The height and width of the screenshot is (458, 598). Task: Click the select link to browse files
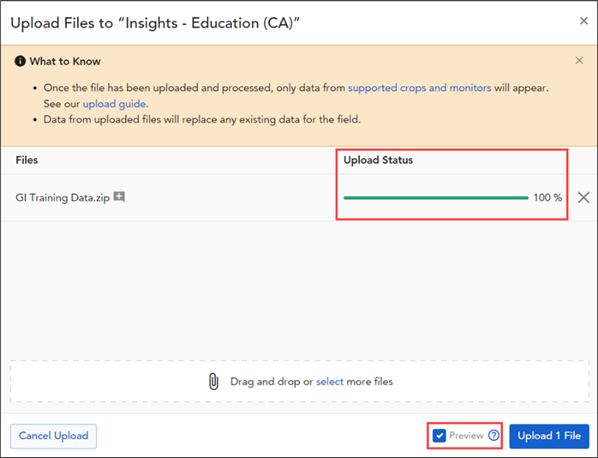click(x=330, y=382)
